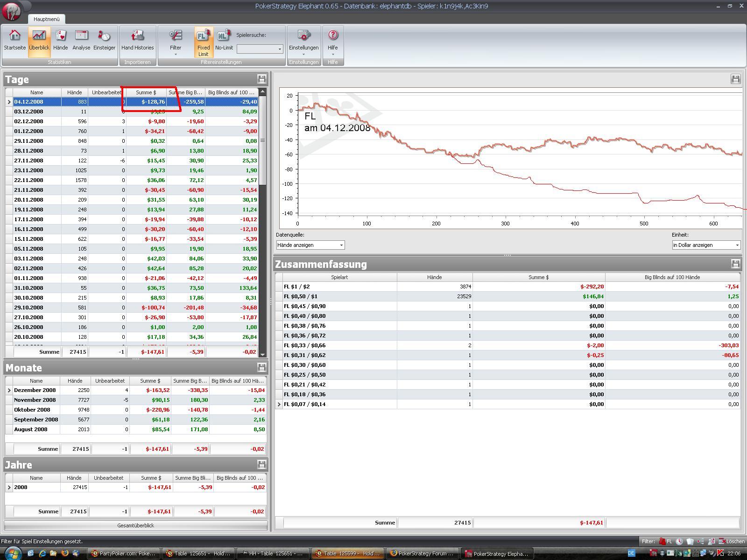Click the tree-structure filter icon
This screenshot has height=560, width=747.
pos(700,541)
